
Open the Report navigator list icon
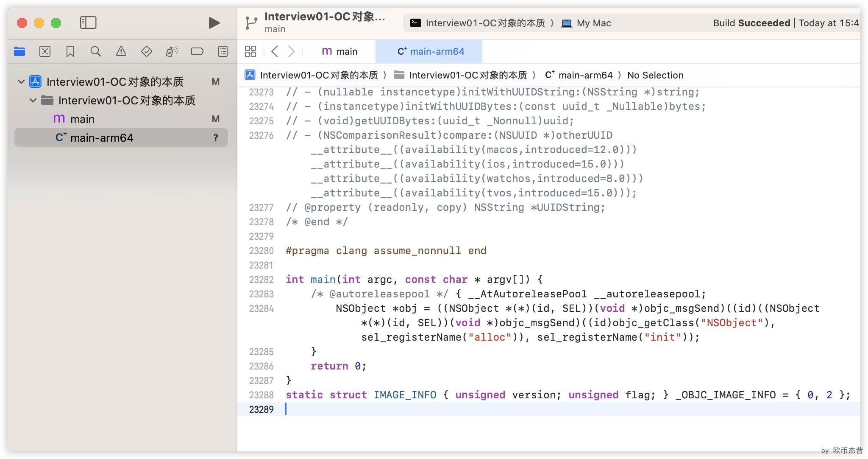pyautogui.click(x=222, y=51)
